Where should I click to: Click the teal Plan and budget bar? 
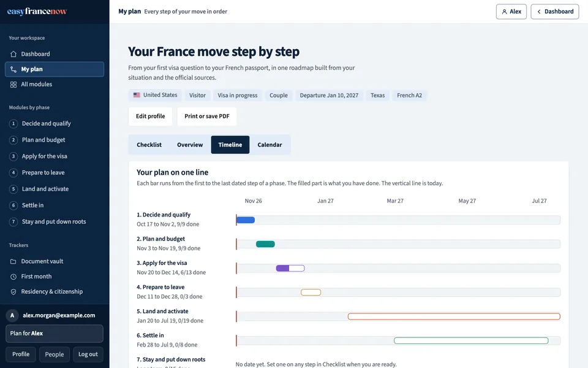(x=265, y=244)
